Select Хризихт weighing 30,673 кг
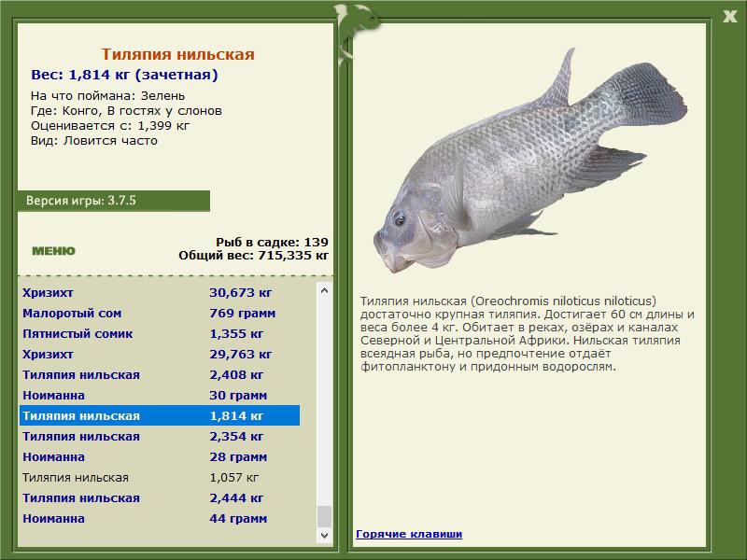 [x=159, y=292]
